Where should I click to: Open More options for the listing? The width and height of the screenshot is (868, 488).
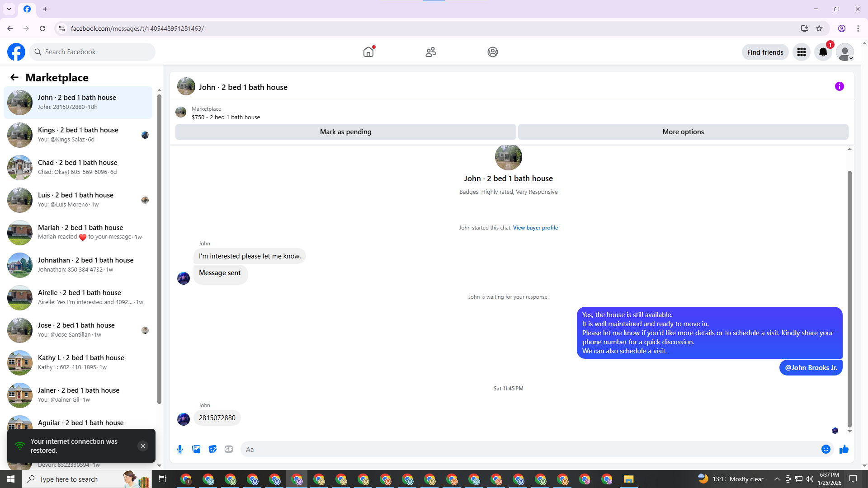683,132
